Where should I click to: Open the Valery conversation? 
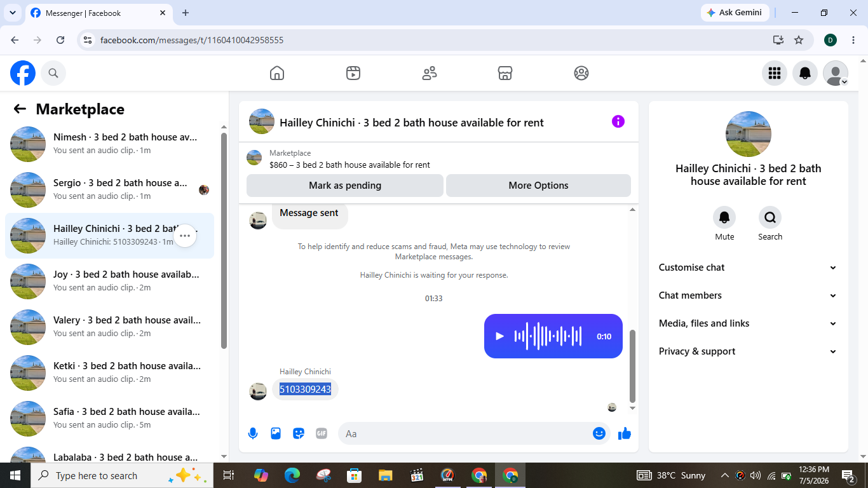109,327
